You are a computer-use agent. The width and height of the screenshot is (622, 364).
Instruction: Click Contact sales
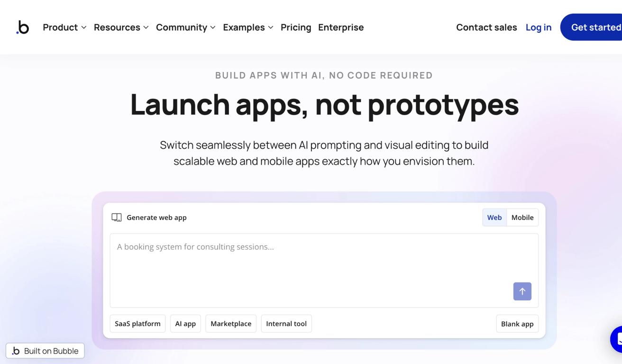pyautogui.click(x=486, y=27)
